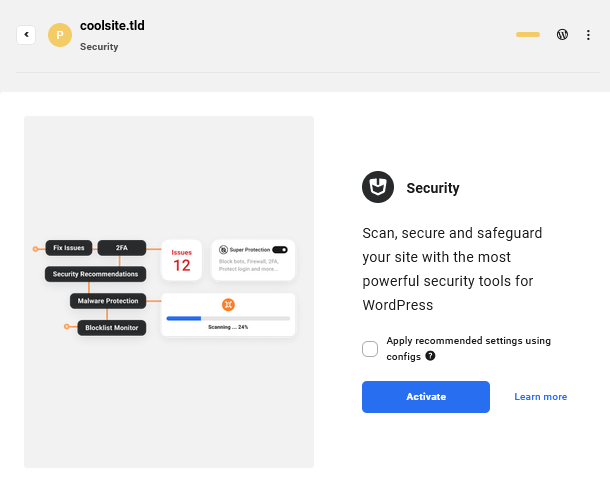Click the scanning progress bar

(x=228, y=318)
